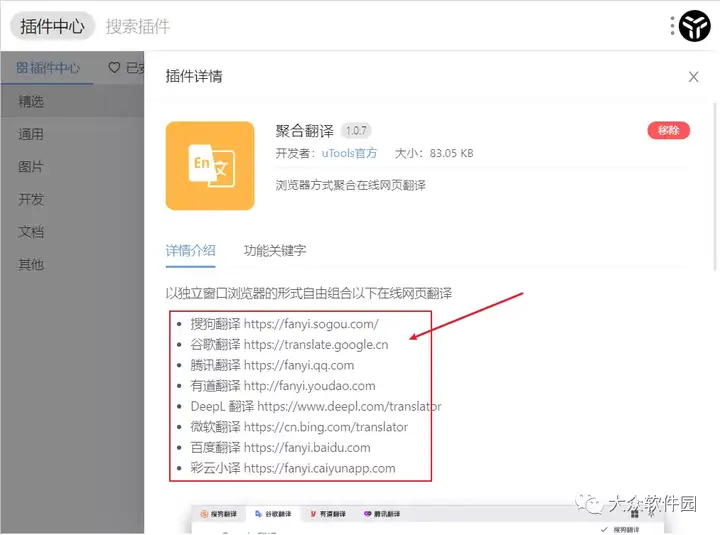Click the 聚合翻译 plugin icon

(x=210, y=166)
